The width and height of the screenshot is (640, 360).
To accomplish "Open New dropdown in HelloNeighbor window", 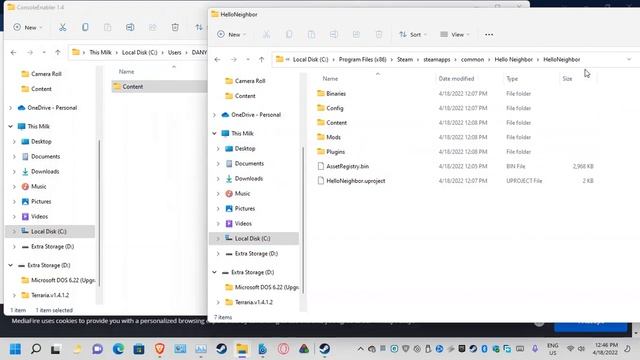I will pos(231,35).
